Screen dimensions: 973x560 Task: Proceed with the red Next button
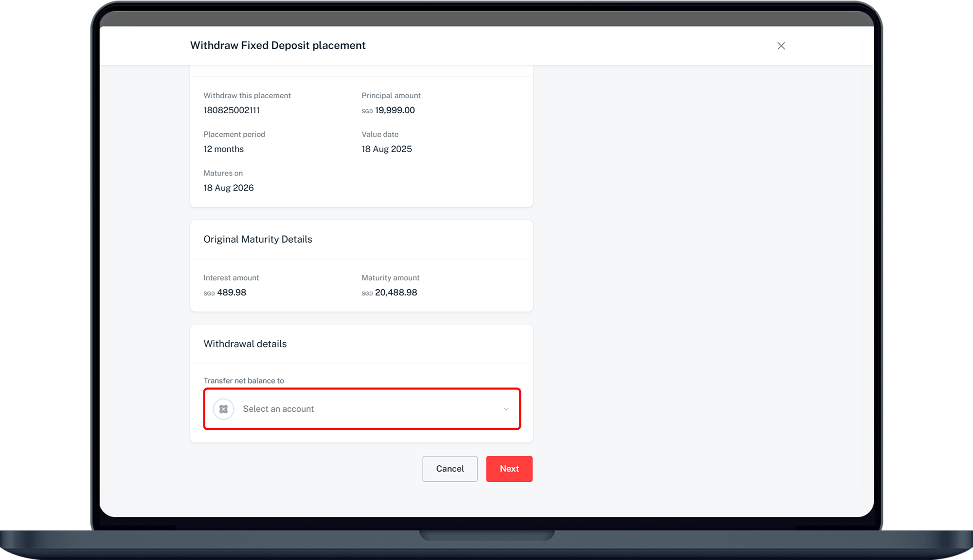(509, 469)
